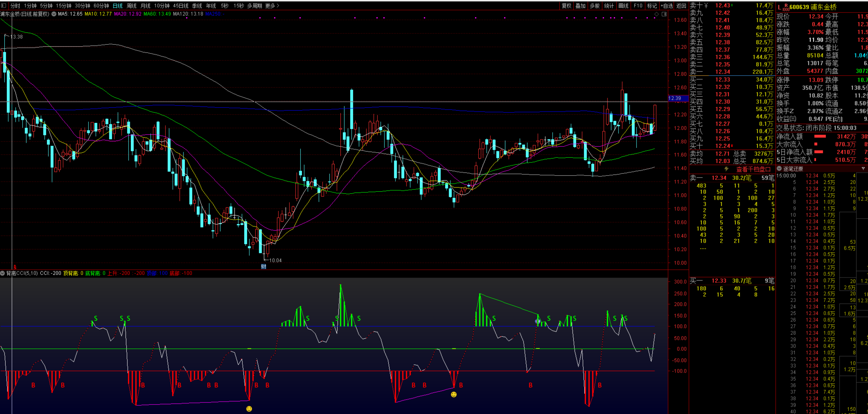Click the MA120: 13.18 label

click(188, 14)
